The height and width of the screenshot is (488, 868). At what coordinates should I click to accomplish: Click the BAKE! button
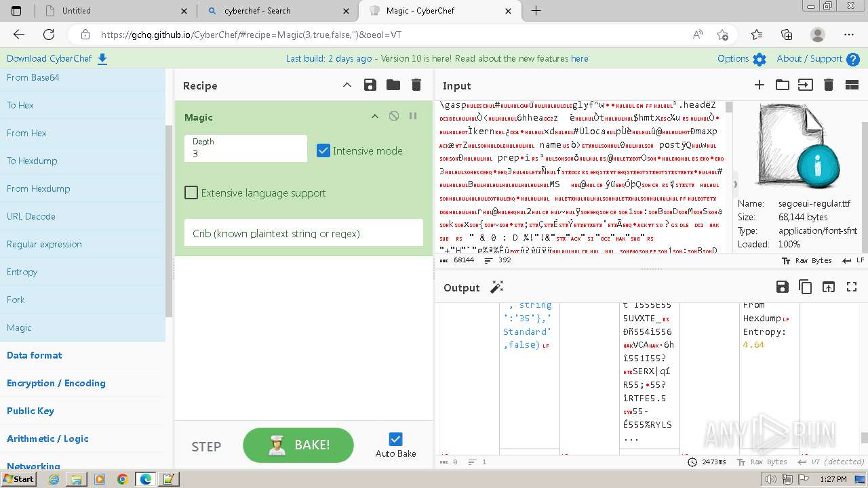tap(298, 445)
